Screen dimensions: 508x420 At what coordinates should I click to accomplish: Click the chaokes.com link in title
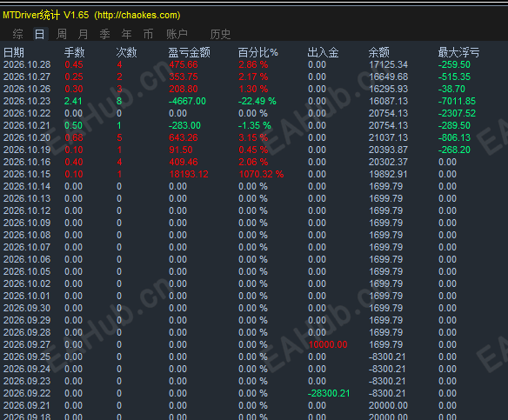[x=137, y=16]
